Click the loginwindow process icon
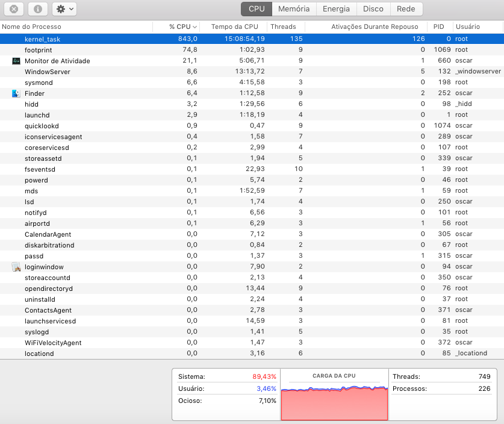This screenshot has height=424, width=504. pos(16,267)
